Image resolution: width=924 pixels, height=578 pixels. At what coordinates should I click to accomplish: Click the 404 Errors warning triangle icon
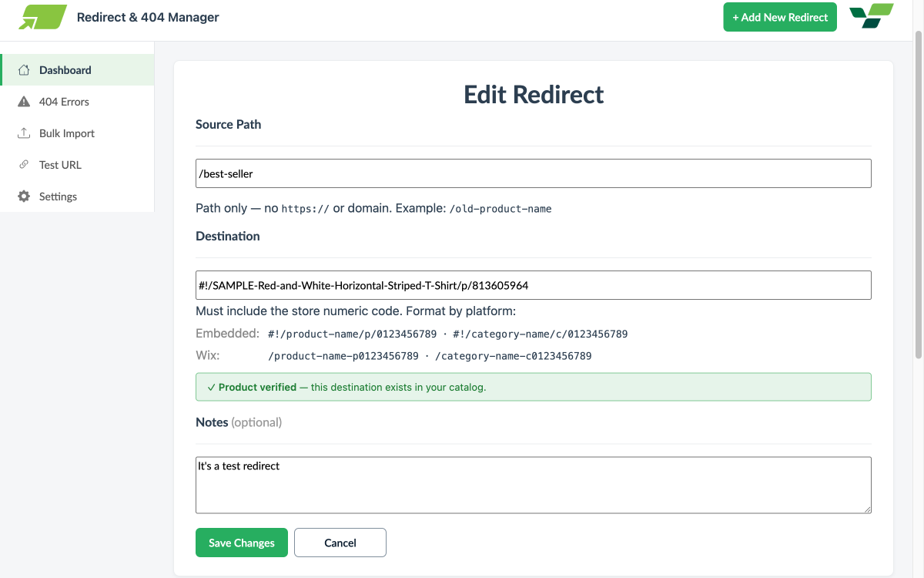[x=24, y=102]
